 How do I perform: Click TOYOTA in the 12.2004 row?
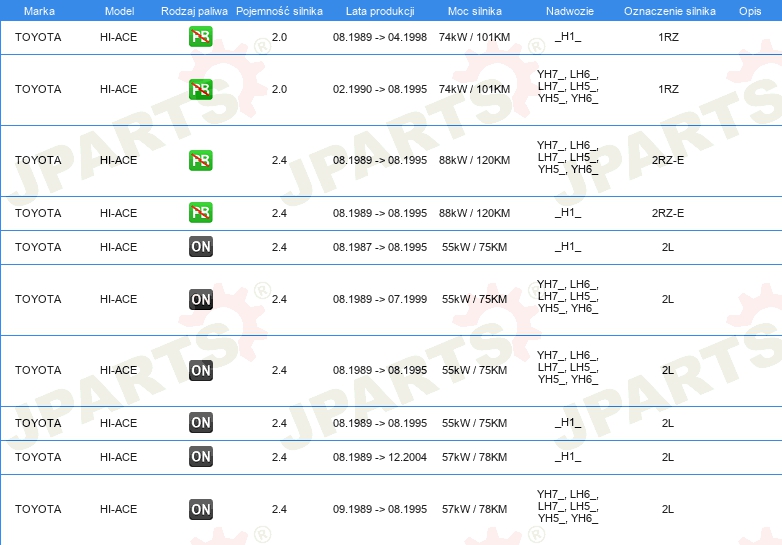coord(38,457)
